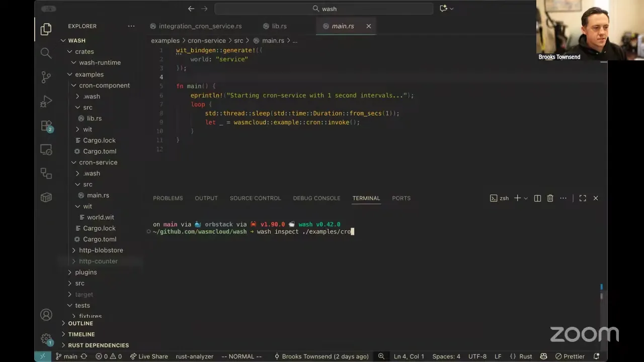Switch to integration_cron_service.rs tab

tap(200, 26)
